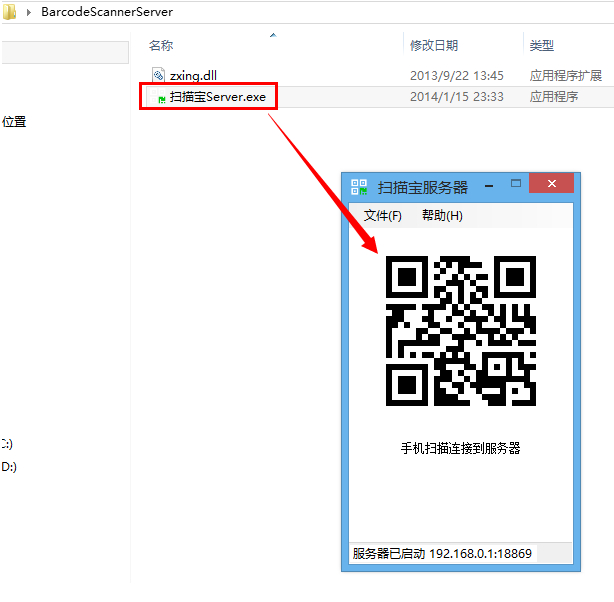This screenshot has width=614, height=602.
Task: Sort files by 名称 column
Action: 161,45
